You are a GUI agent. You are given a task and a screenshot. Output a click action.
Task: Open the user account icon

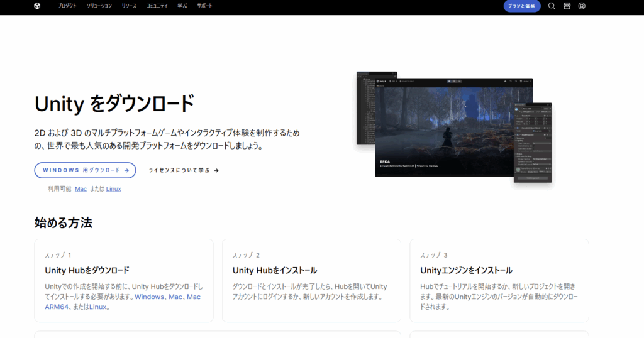point(582,6)
